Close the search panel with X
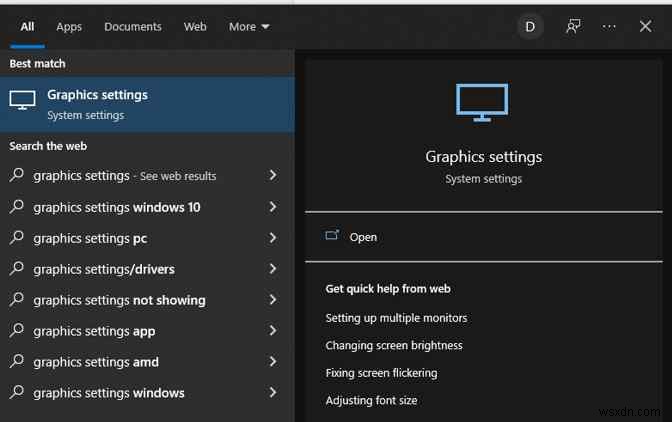This screenshot has width=672, height=422. 645,27
